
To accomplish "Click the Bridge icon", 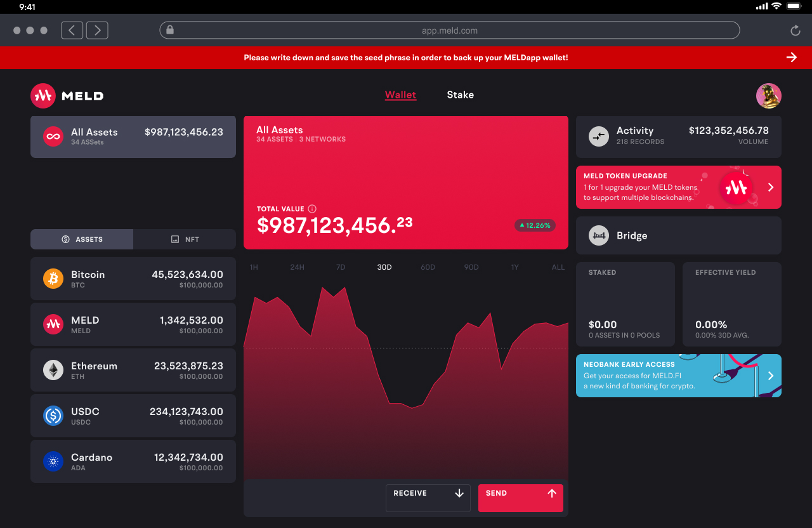I will (599, 236).
